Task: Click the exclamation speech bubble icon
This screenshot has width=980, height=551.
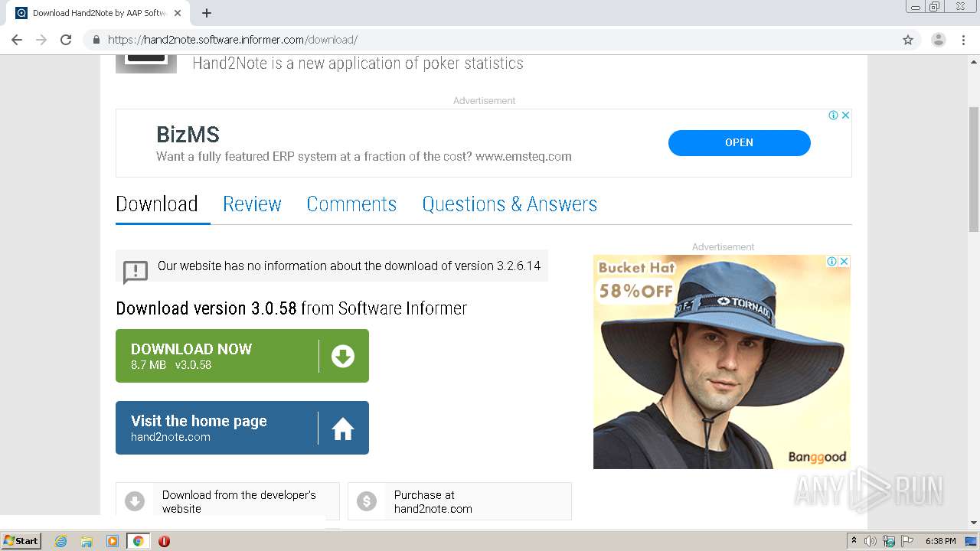Action: [x=136, y=271]
